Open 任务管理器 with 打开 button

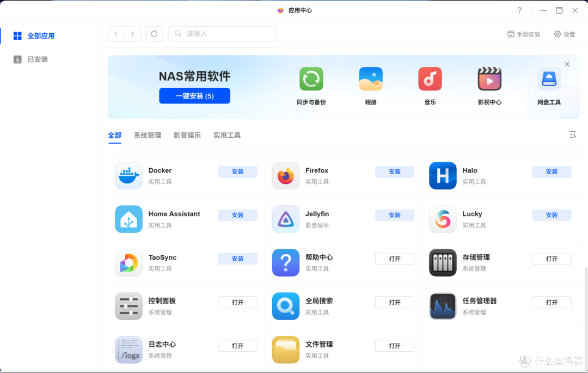click(552, 302)
